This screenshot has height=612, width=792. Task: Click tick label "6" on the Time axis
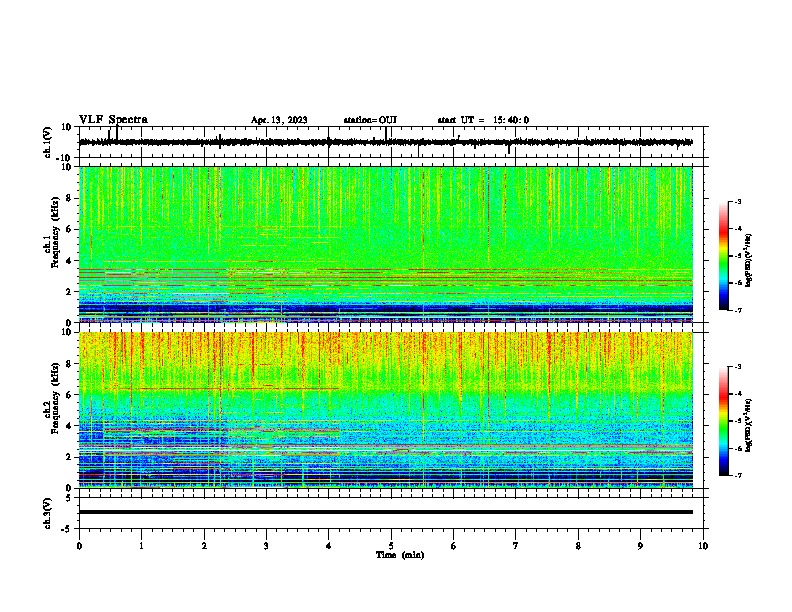(x=454, y=546)
